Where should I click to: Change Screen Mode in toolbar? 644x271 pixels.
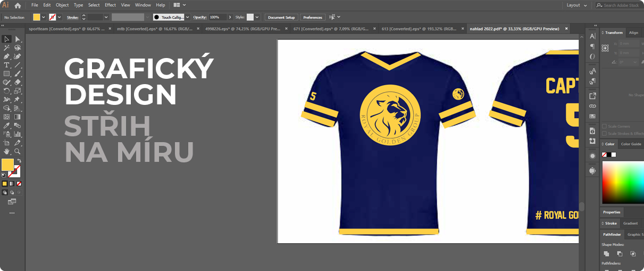pyautogui.click(x=12, y=202)
